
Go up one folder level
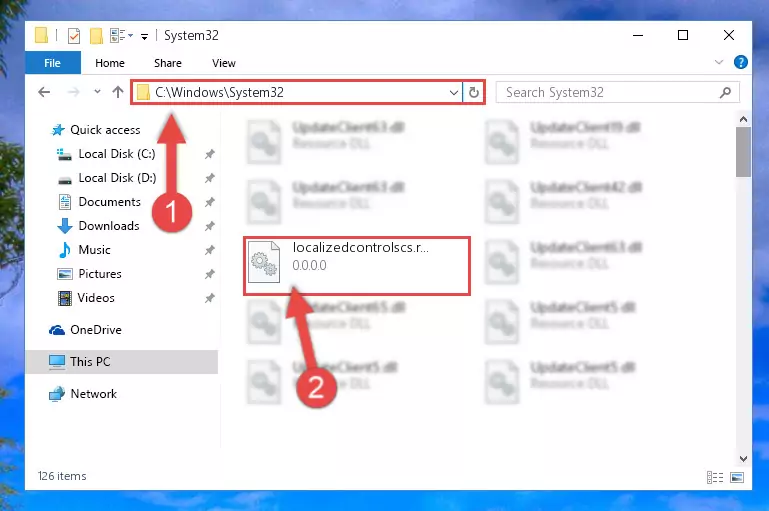tap(118, 92)
